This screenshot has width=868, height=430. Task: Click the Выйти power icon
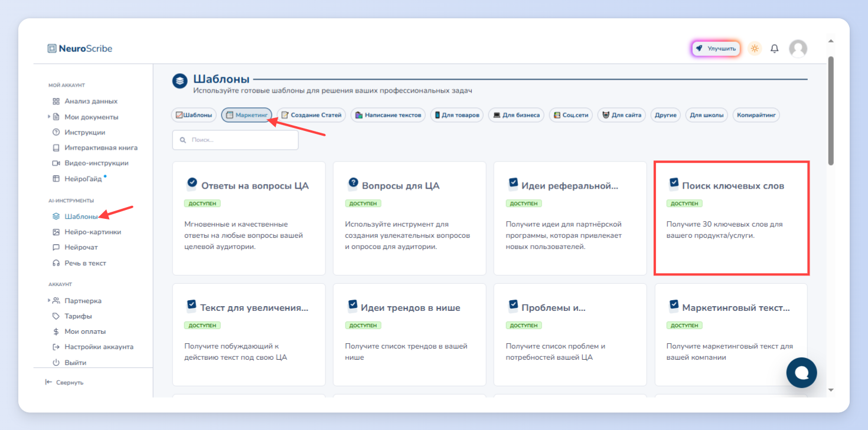coord(56,363)
